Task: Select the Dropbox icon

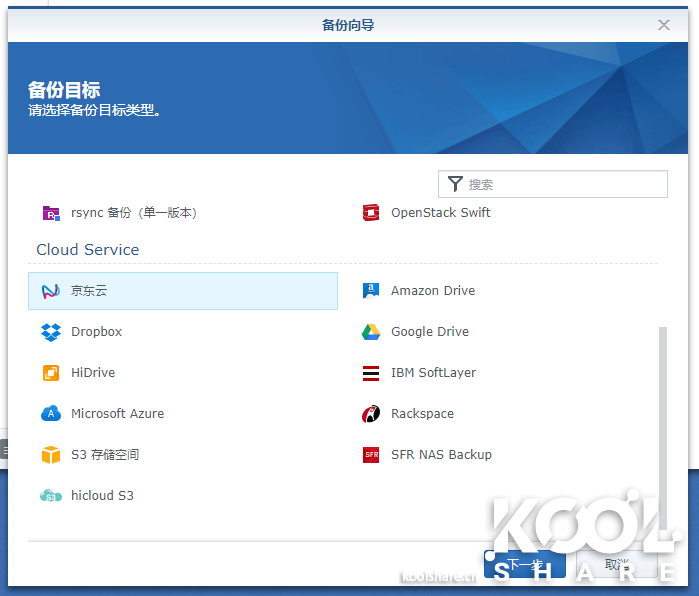Action: click(51, 332)
